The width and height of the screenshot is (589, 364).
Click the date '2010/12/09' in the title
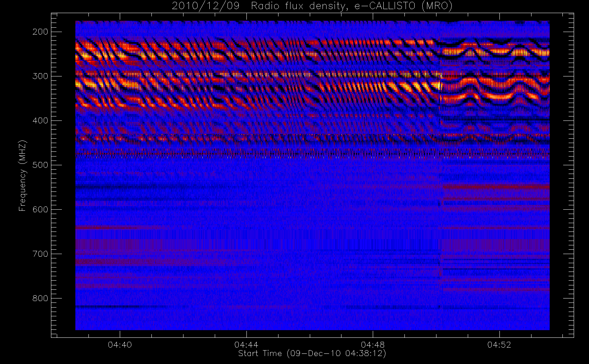pos(206,6)
